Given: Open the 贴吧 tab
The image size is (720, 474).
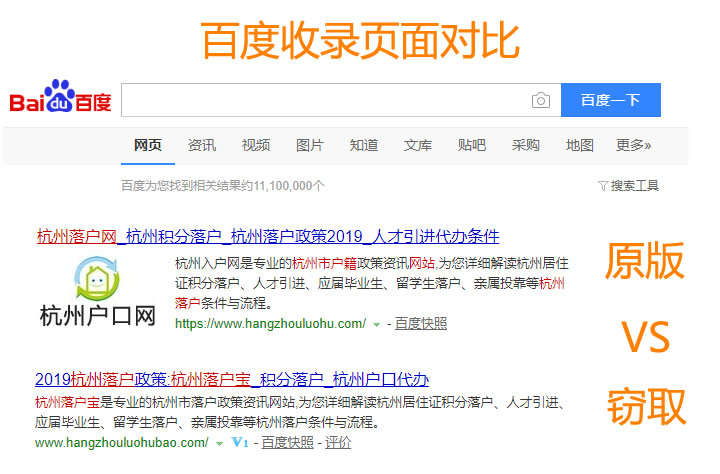Looking at the screenshot, I should [472, 145].
